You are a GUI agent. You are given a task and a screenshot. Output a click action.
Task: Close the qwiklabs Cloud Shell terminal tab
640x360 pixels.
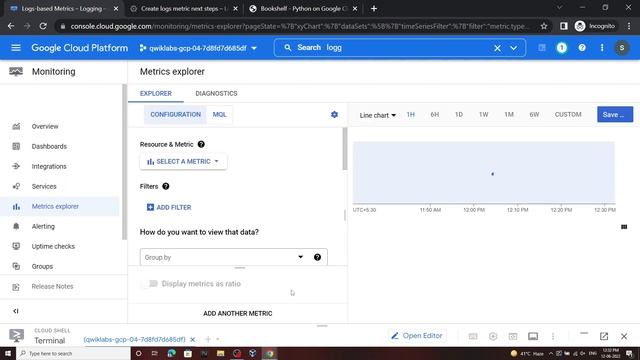pyautogui.click(x=193, y=339)
